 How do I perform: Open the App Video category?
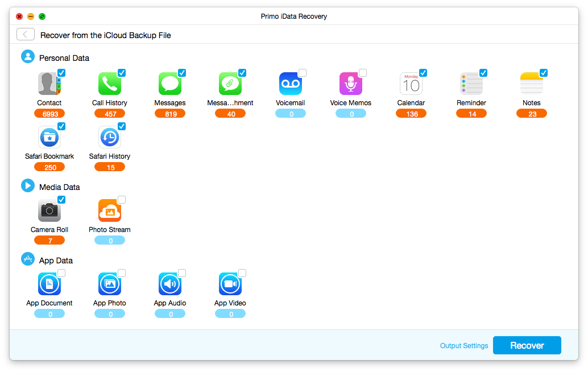click(x=230, y=283)
